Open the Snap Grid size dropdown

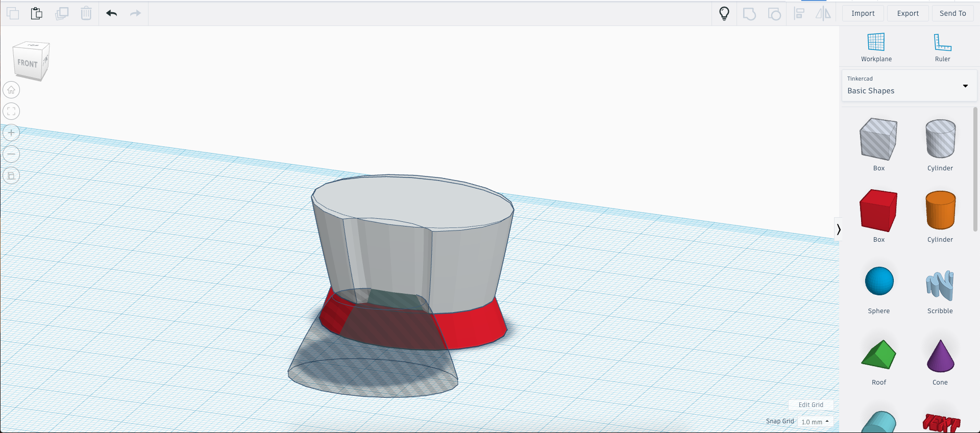click(x=815, y=422)
